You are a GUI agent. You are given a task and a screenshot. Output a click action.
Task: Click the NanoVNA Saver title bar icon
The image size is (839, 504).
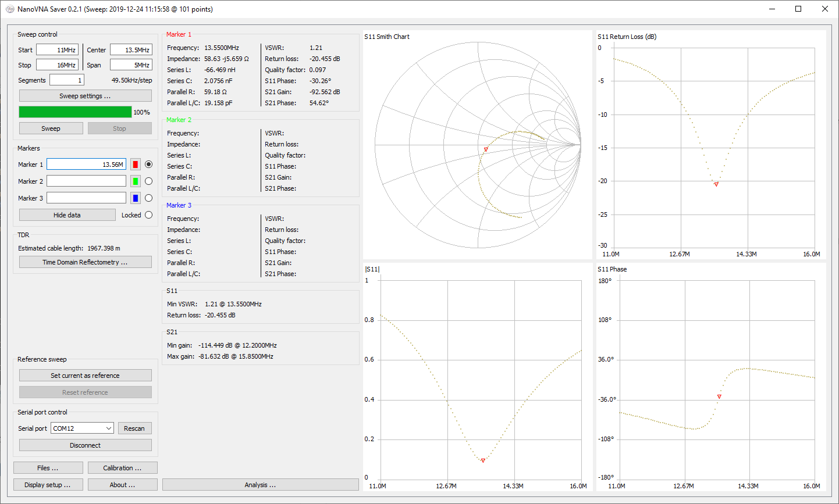9,9
